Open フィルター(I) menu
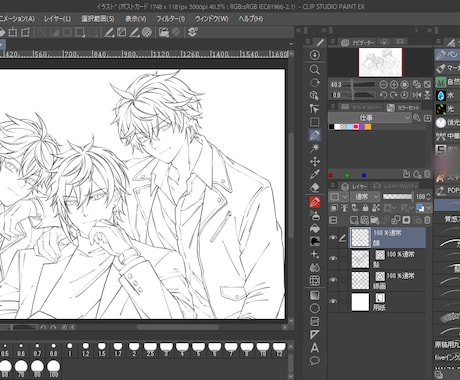 point(171,19)
